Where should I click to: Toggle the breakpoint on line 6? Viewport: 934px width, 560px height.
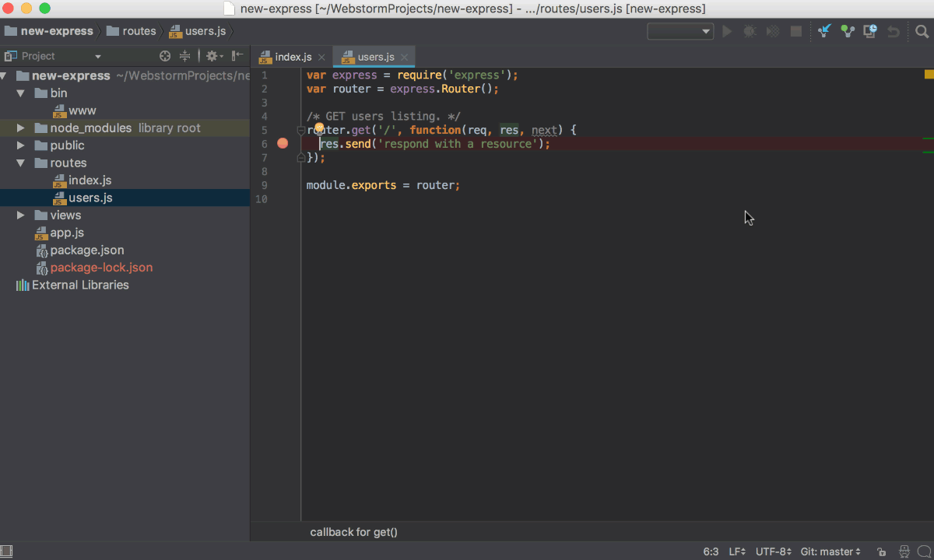[283, 144]
